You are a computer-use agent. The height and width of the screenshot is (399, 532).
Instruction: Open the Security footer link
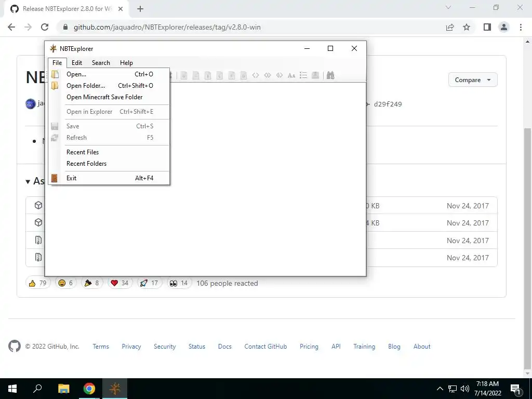pos(165,347)
